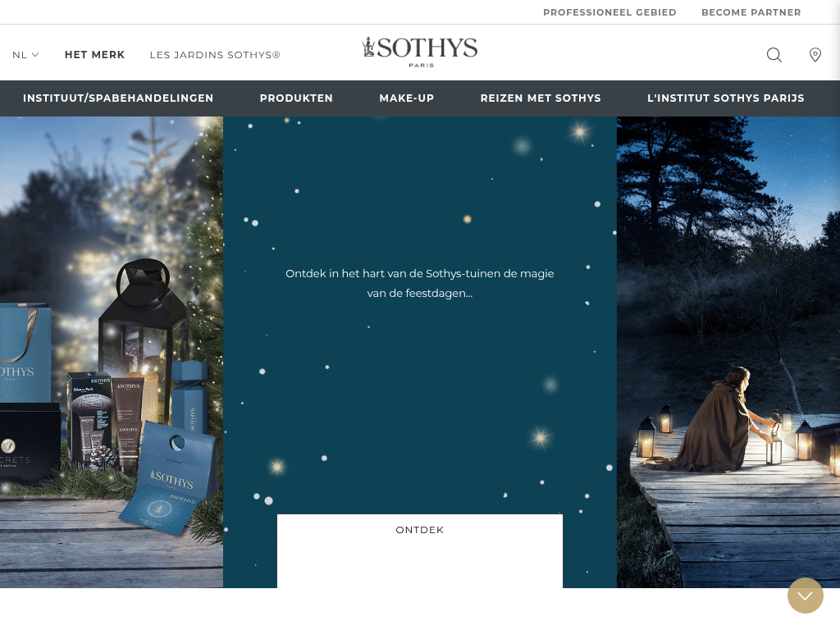Click the store locator pin icon

point(815,55)
